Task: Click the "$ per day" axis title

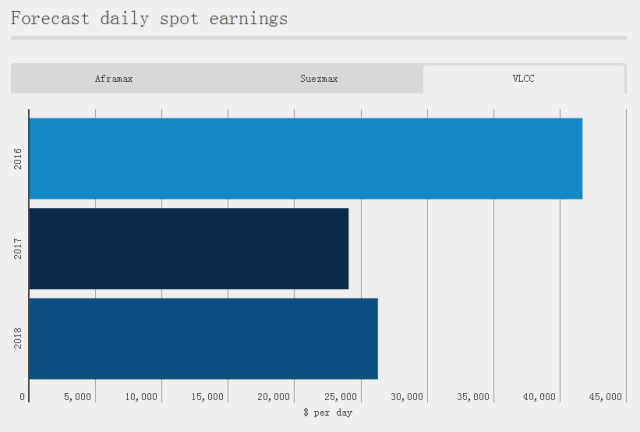Action: [327, 412]
